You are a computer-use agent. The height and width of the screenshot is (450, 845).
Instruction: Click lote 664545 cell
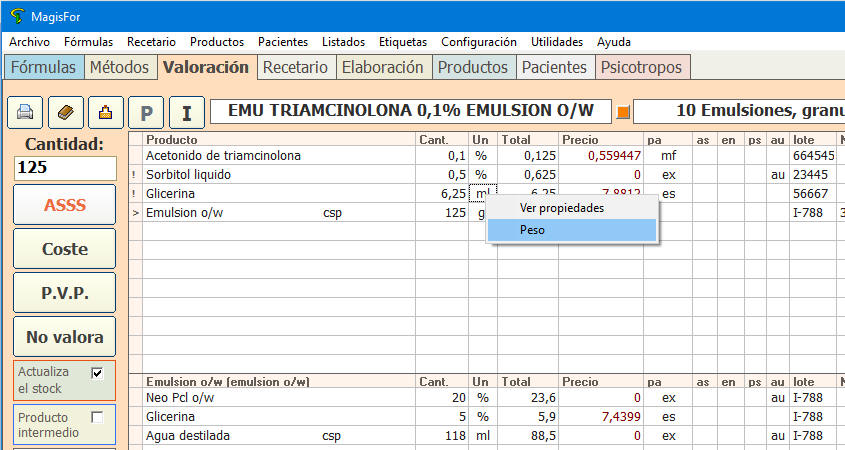point(813,156)
